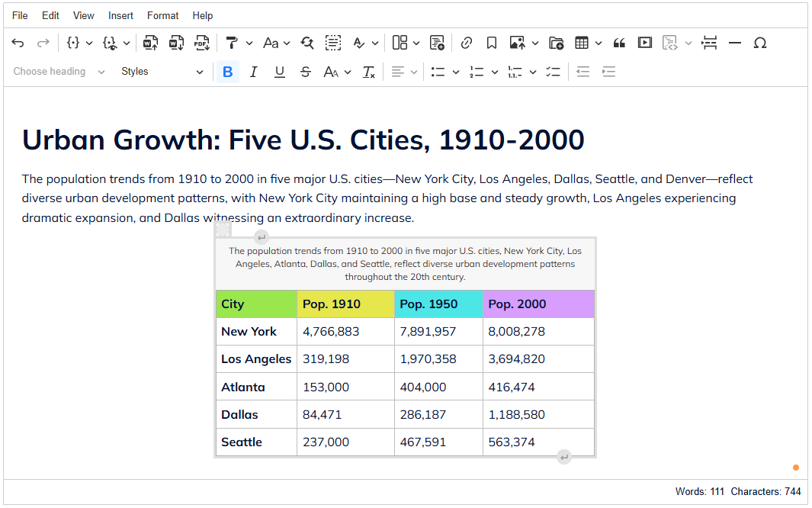This screenshot has height=508, width=812.
Task: Insert a horizontal line
Action: (735, 43)
